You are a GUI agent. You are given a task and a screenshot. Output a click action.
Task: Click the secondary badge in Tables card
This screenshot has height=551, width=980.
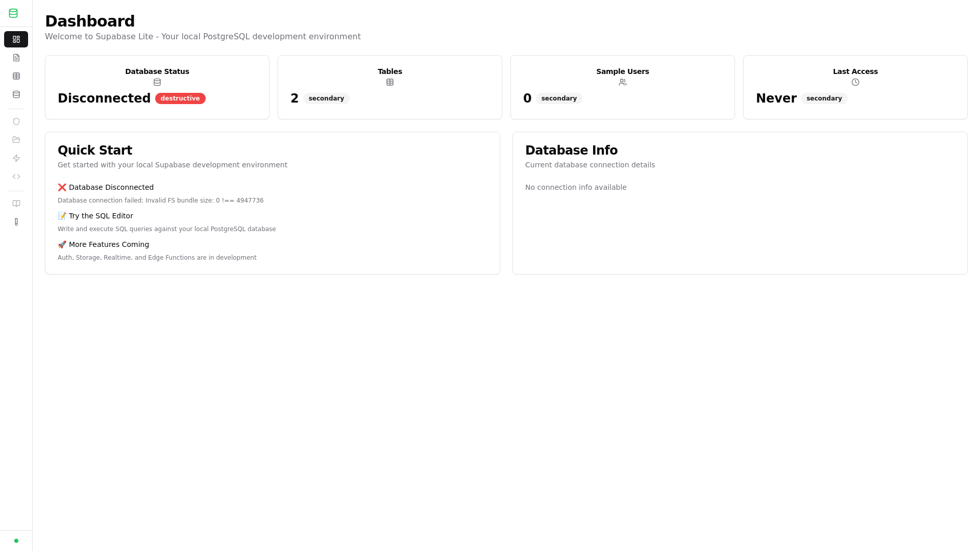326,98
